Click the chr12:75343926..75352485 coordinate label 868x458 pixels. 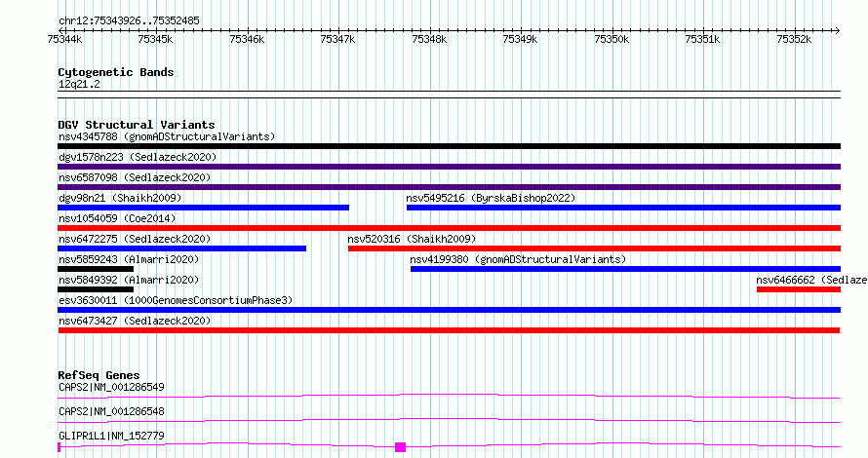point(129,21)
